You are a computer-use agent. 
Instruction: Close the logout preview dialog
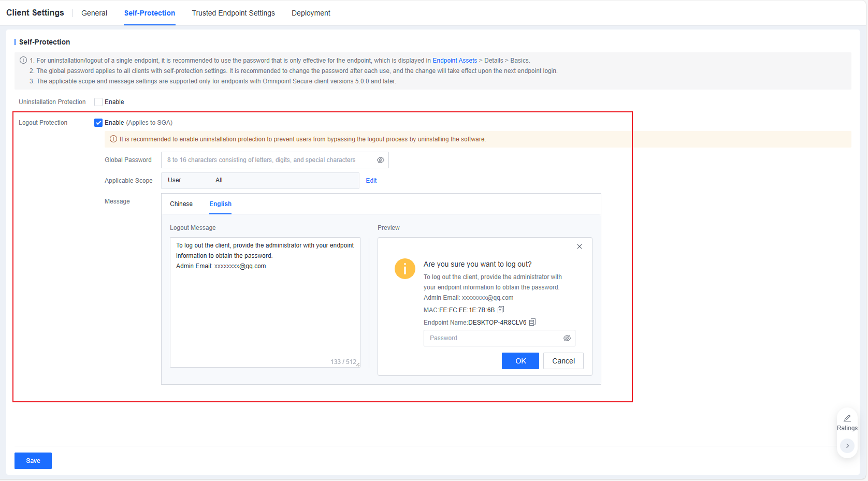(x=580, y=246)
